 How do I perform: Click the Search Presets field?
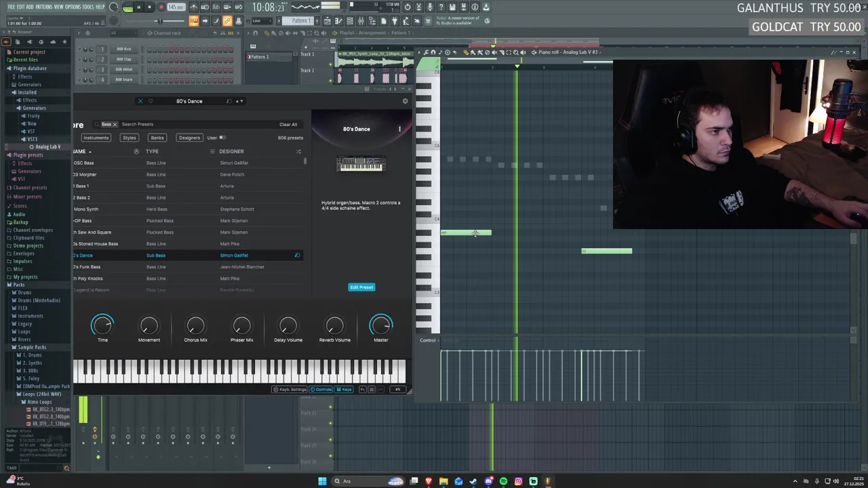coord(197,124)
